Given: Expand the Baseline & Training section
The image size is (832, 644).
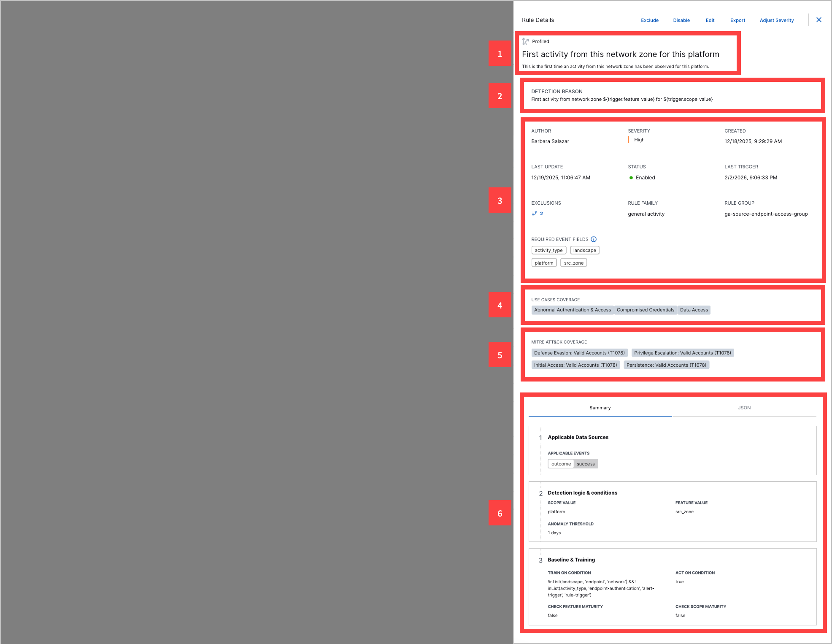Looking at the screenshot, I should (x=570, y=560).
